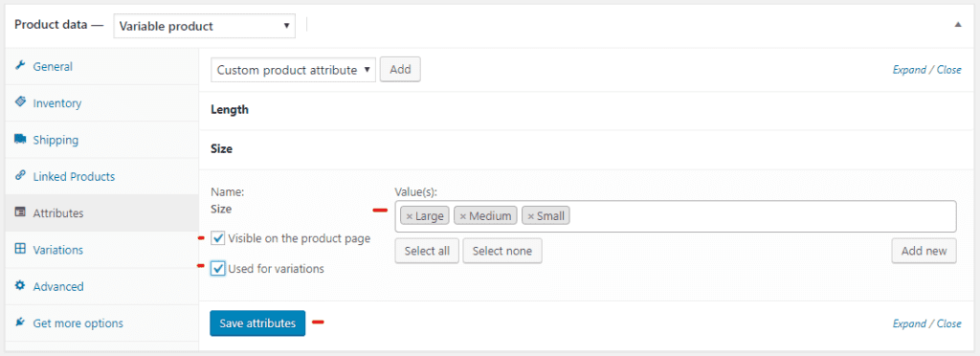Click the General wrench icon
This screenshot has width=980, height=356.
click(x=20, y=66)
